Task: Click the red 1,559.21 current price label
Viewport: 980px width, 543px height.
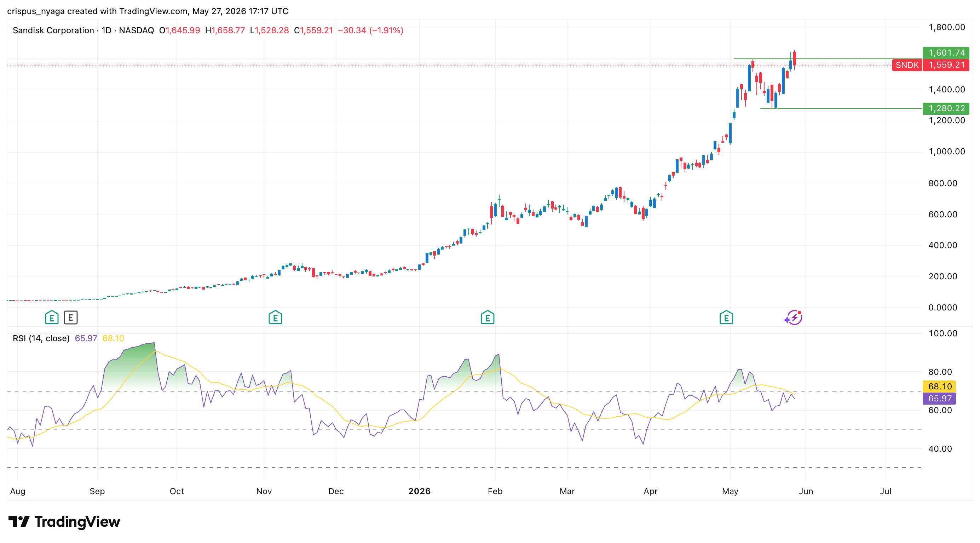Action: 946,65
